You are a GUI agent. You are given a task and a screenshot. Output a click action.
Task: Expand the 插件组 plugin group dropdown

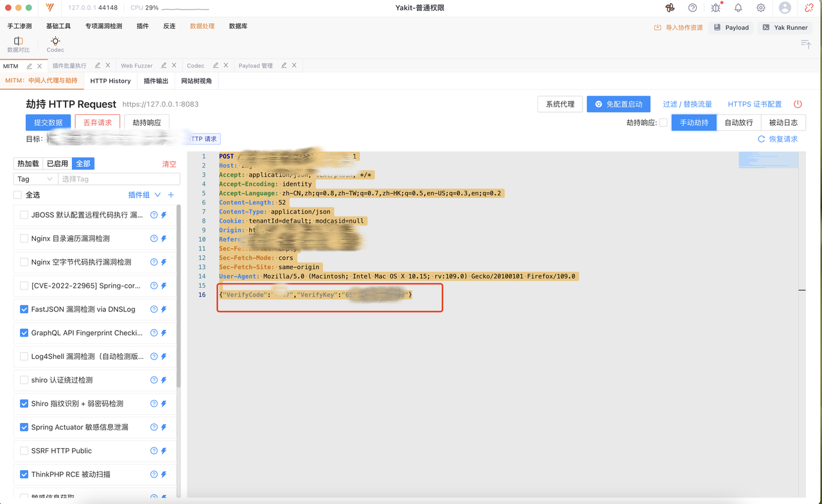click(144, 195)
